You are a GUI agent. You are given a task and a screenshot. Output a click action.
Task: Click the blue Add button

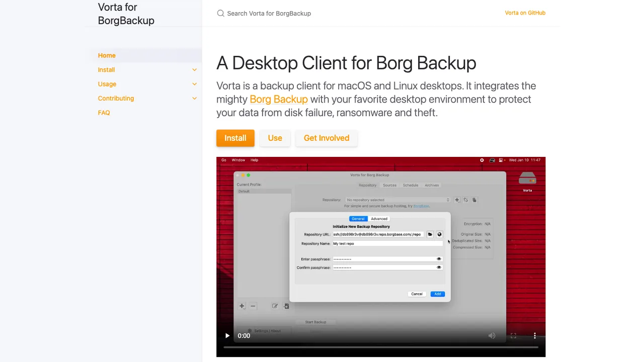[438, 294]
